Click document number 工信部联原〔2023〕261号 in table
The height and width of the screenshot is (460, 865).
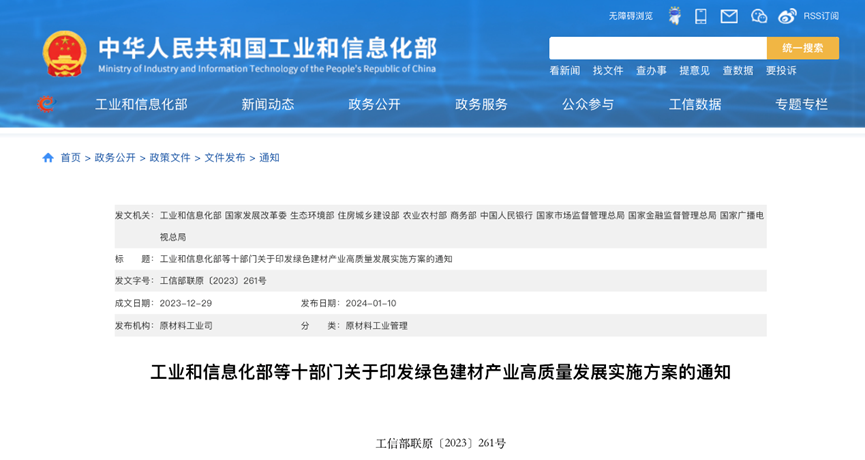coord(213,281)
